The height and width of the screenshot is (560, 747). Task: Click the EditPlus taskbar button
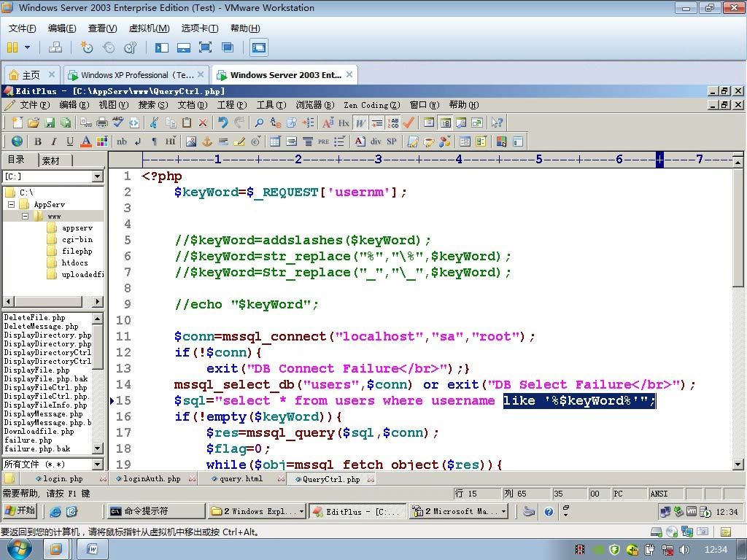click(x=357, y=511)
